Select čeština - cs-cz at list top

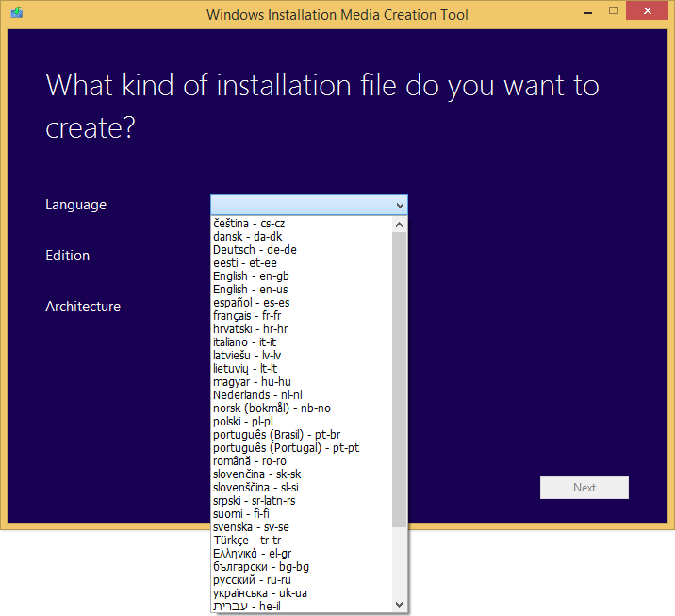(249, 224)
